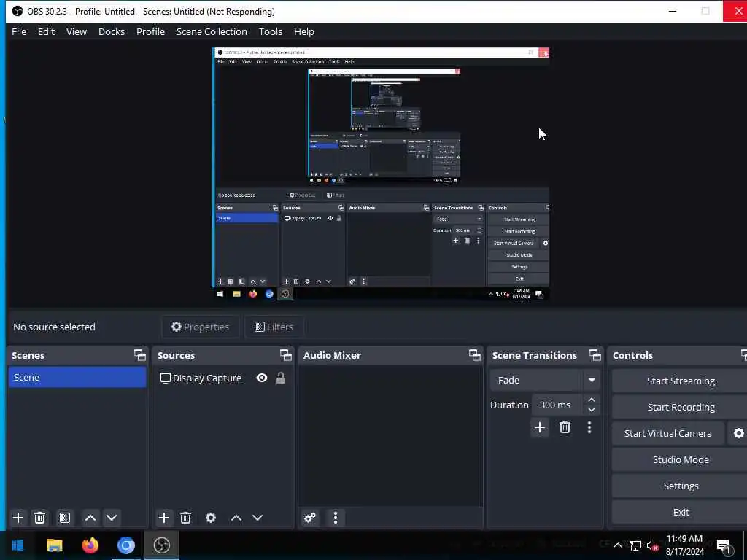Screen dimensions: 747x560
Task: Enable Studio Mode
Action: [x=681, y=459]
